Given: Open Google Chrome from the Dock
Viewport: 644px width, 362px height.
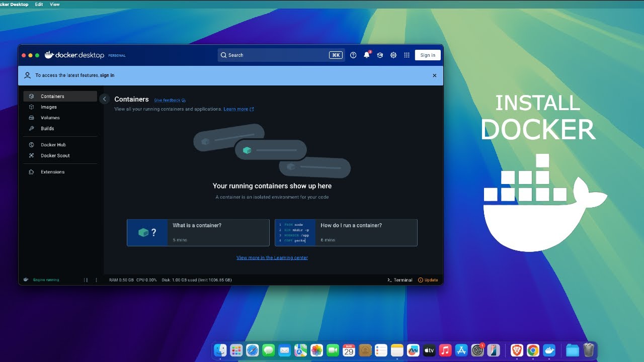Looking at the screenshot, I should (533, 350).
